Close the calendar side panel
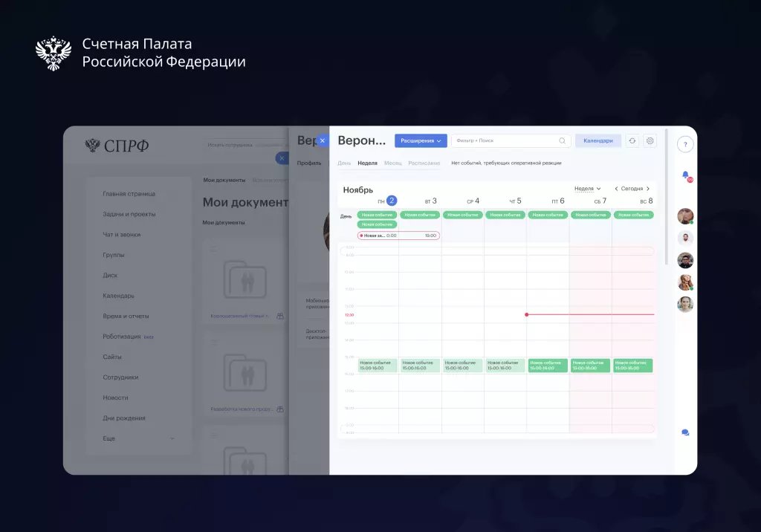This screenshot has height=532, width=761. (323, 140)
